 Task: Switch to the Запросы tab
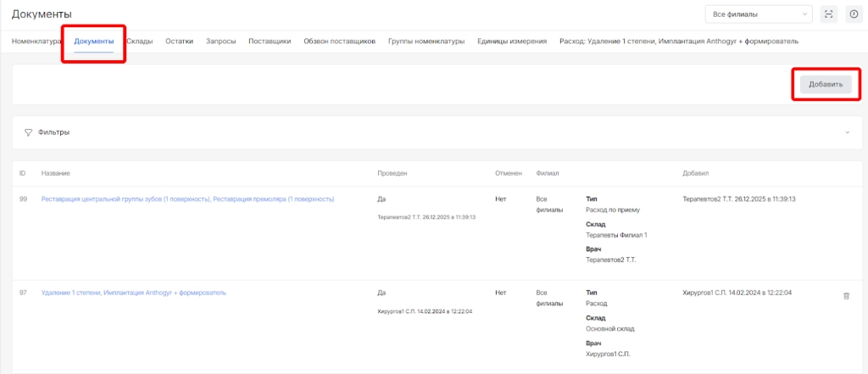[221, 41]
